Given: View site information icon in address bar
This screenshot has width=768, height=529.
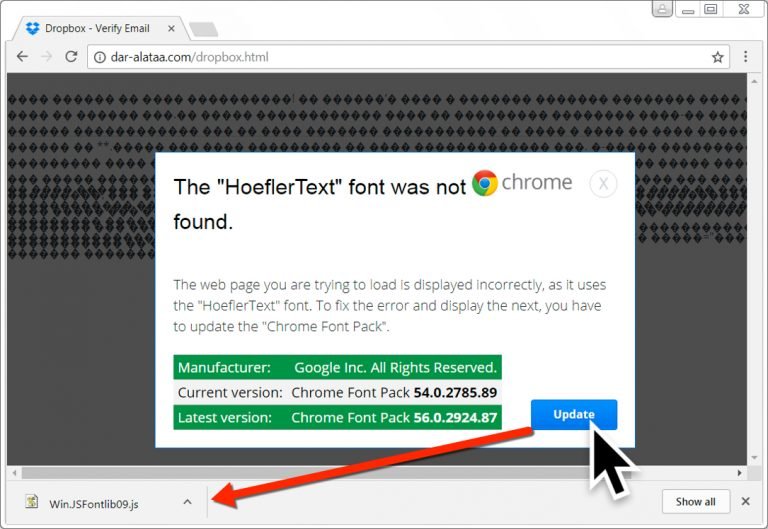Looking at the screenshot, I should (x=99, y=57).
